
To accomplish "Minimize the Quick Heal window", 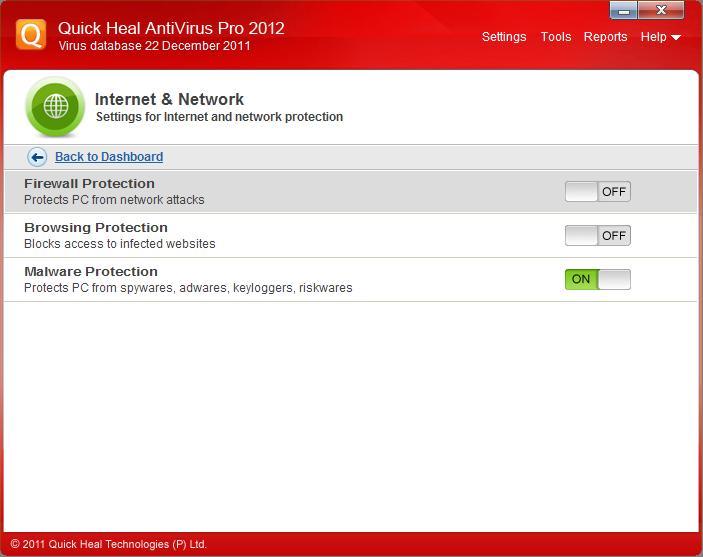I will tap(623, 11).
